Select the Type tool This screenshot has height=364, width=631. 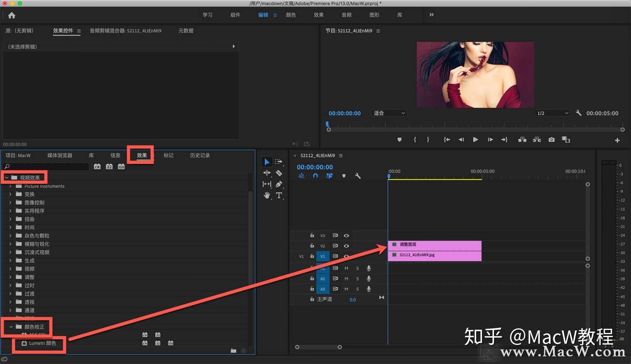(x=279, y=195)
